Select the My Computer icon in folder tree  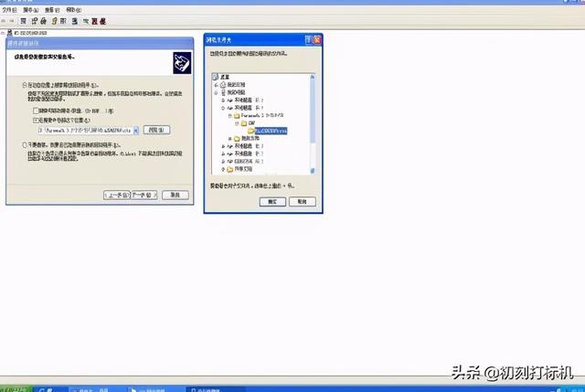point(224,92)
